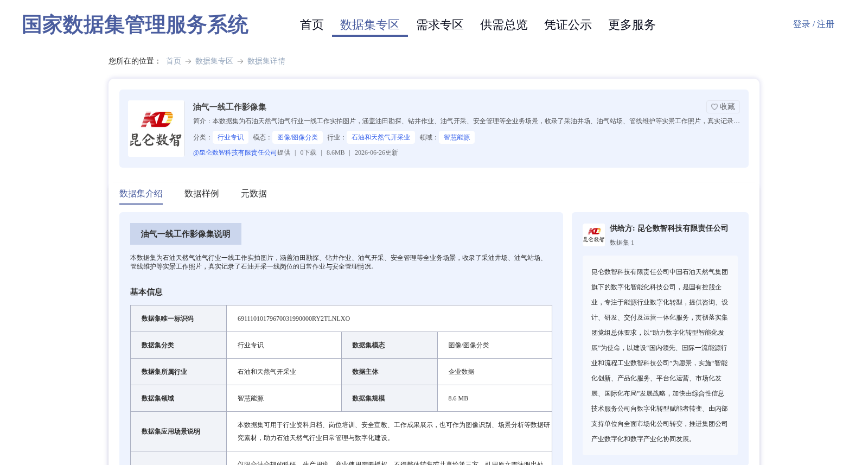The image size is (868, 465).
Task: Click the 0下载 download count
Action: [308, 152]
